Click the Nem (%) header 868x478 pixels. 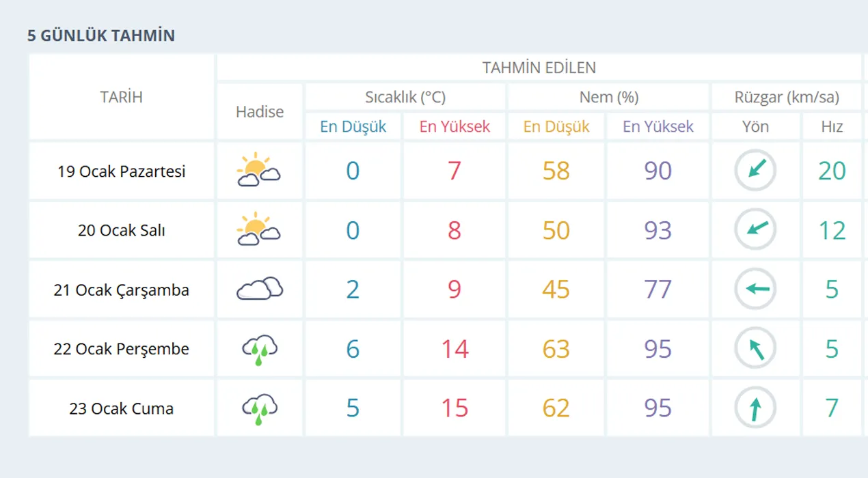[608, 97]
